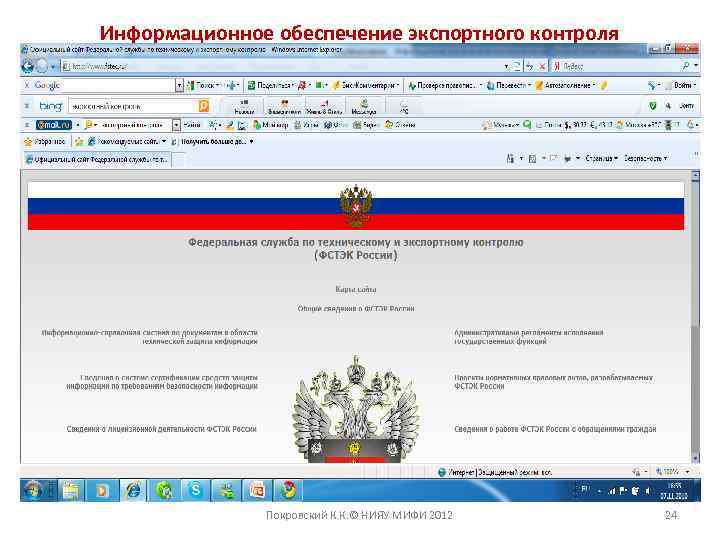Click the Yandex search box
Viewport: 720px width, 540px height.
(x=620, y=66)
